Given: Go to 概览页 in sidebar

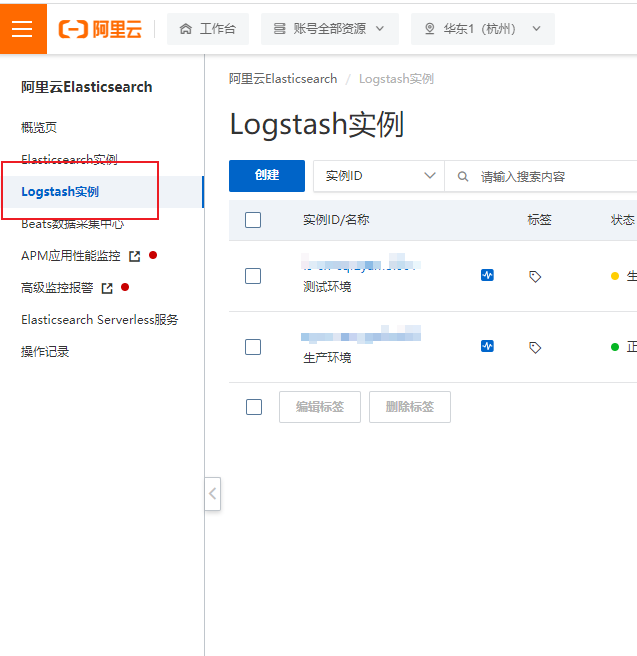Looking at the screenshot, I should click(x=39, y=127).
